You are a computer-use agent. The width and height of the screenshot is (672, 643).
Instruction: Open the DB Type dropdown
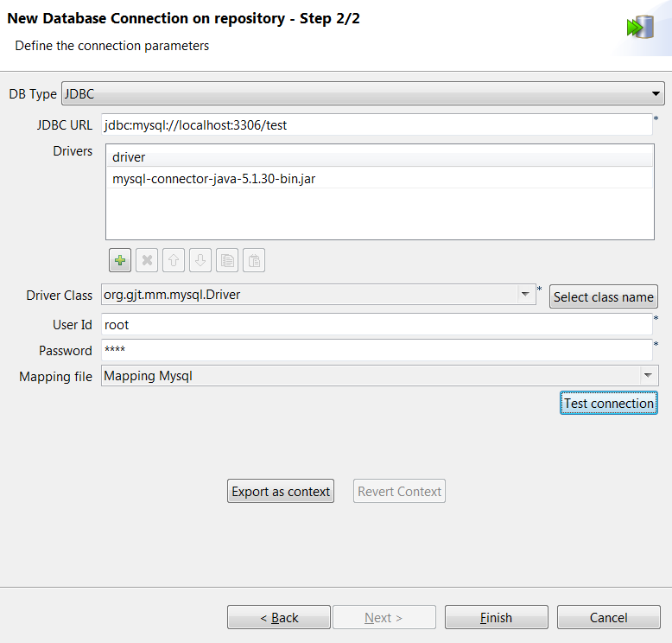coord(656,93)
